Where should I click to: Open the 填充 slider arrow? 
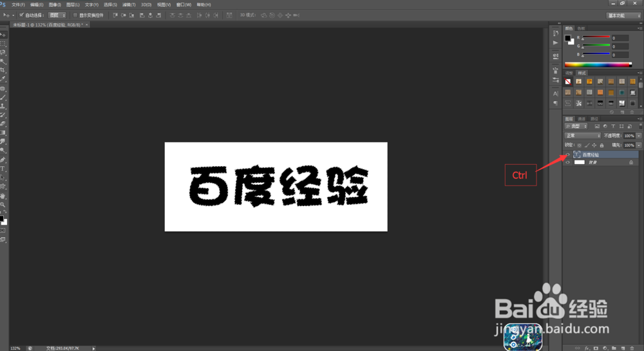tap(639, 146)
